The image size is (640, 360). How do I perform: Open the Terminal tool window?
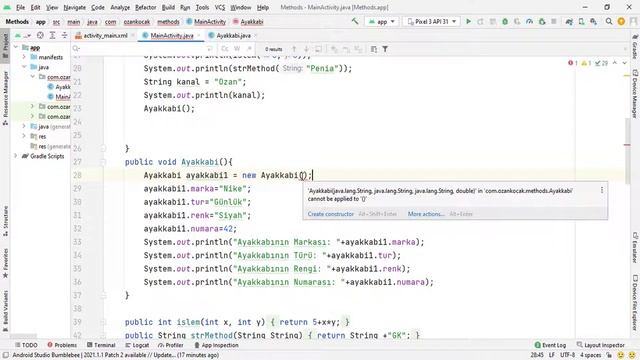click(101, 345)
